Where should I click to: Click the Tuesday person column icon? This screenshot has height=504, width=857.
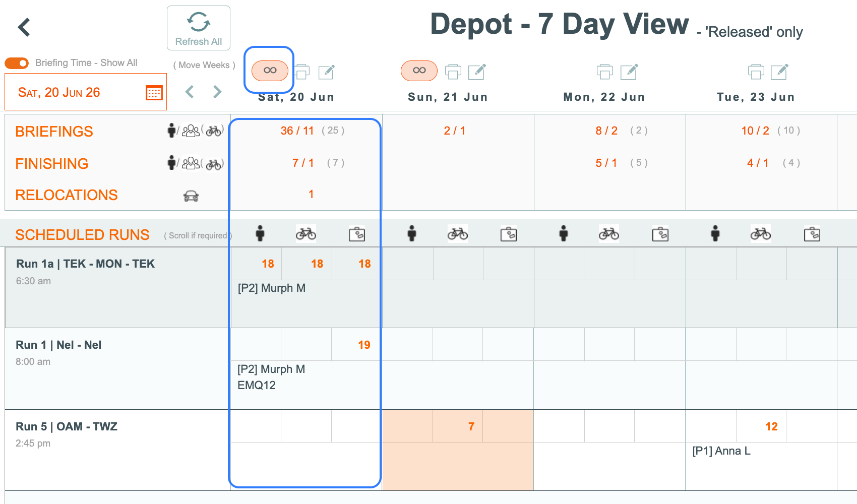(715, 233)
